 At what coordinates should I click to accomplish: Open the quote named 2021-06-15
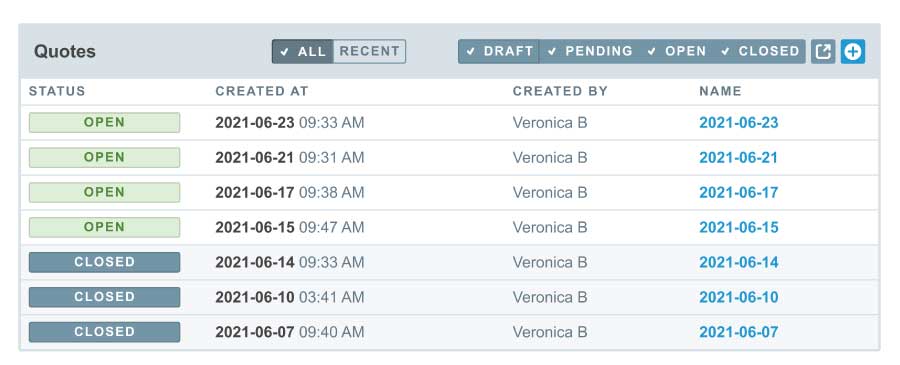739,228
